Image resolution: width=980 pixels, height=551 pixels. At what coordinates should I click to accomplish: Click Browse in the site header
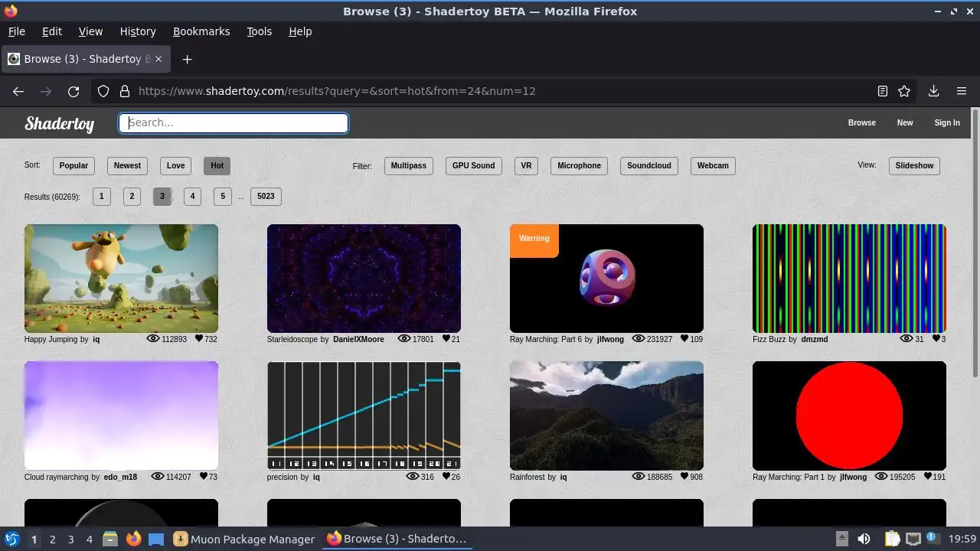[x=861, y=122]
